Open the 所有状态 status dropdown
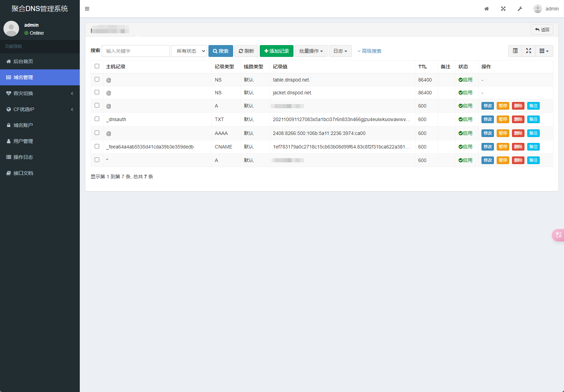564x392 pixels. [189, 51]
